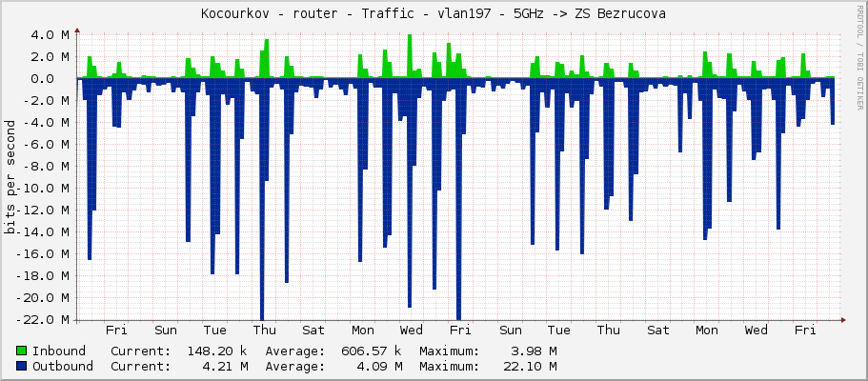Click the Inbound maximum value 3.98 M
The image size is (868, 381).
534,351
